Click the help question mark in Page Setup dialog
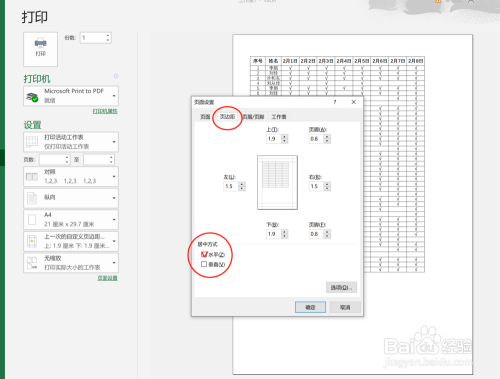500x379 pixels. pos(335,102)
